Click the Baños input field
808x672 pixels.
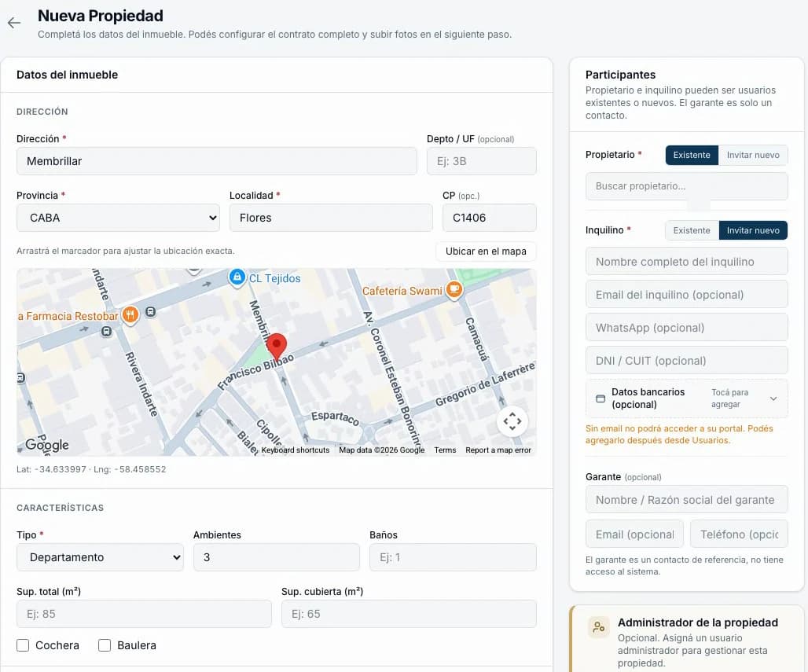pyautogui.click(x=453, y=557)
